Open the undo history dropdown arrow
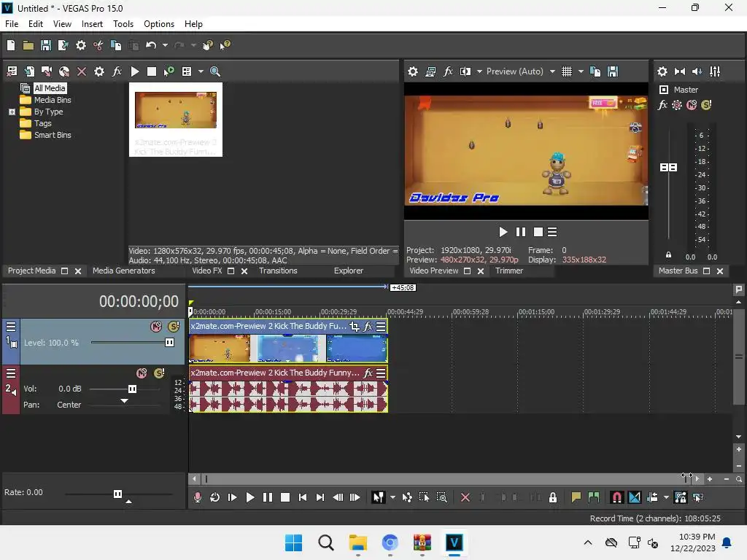747x560 pixels. tap(165, 45)
